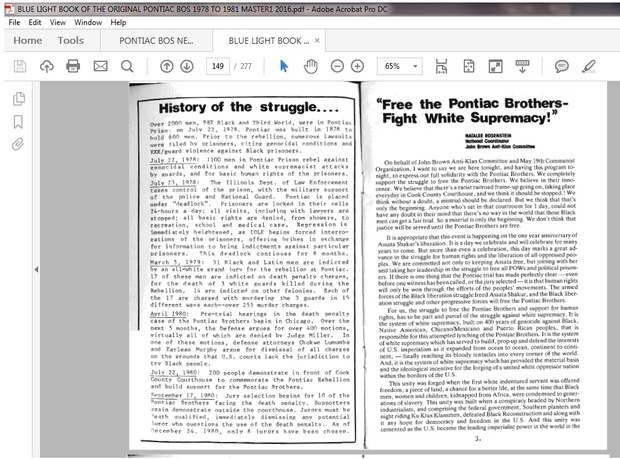This screenshot has width=620, height=459.
Task: Click total page count 277 text
Action: [244, 66]
